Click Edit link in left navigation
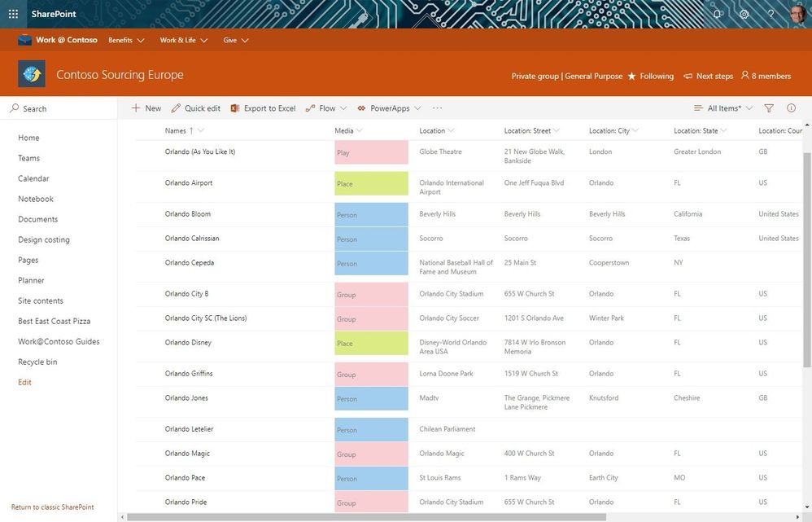The width and height of the screenshot is (812, 522). [25, 383]
